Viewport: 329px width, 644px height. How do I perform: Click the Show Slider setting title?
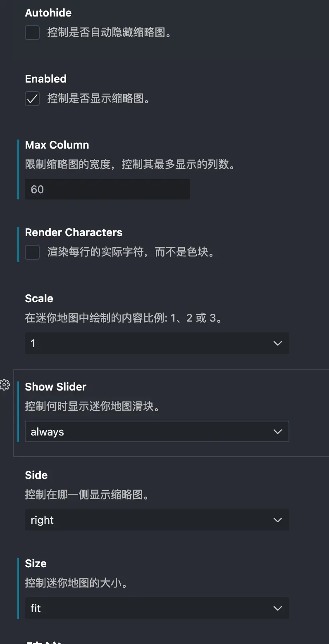point(56,387)
